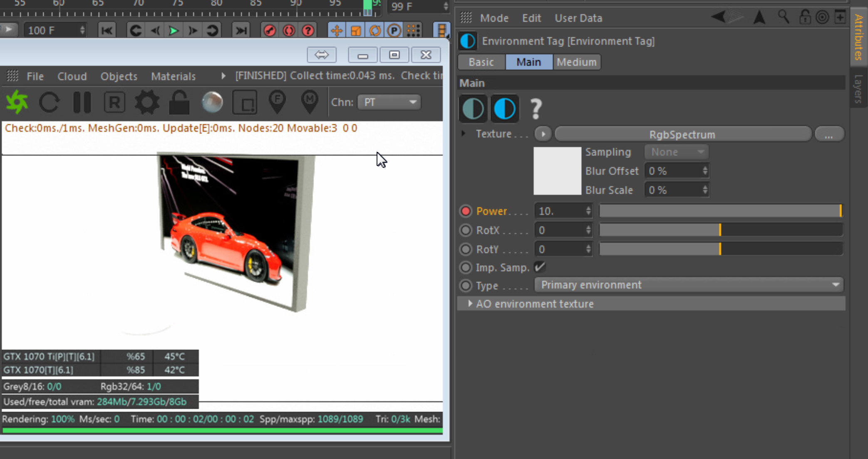This screenshot has width=868, height=459.
Task: Click the clay mode sphere icon
Action: (212, 102)
